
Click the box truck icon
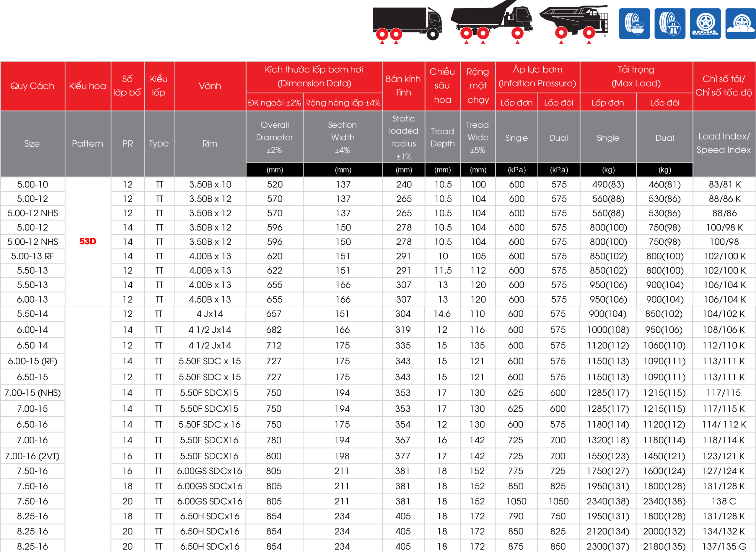click(x=407, y=24)
